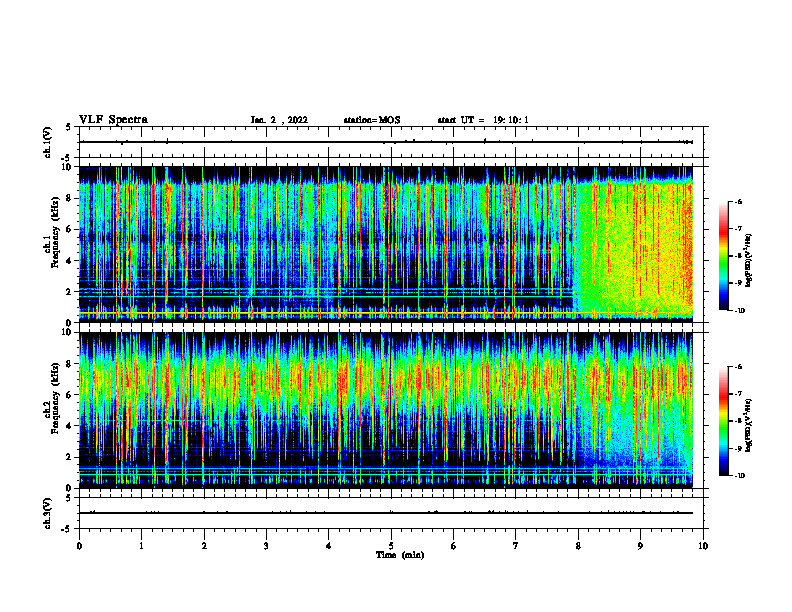Click the time axis tick label "4"
The height and width of the screenshot is (612, 792).
point(328,546)
